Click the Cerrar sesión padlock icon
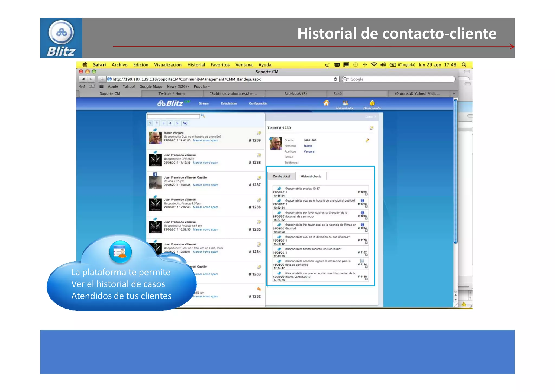 [372, 103]
